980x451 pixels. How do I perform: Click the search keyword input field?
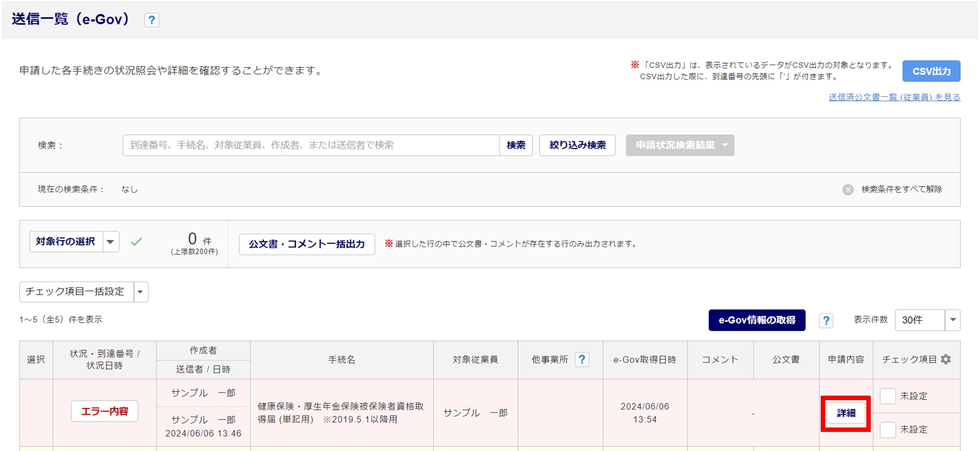click(x=311, y=145)
